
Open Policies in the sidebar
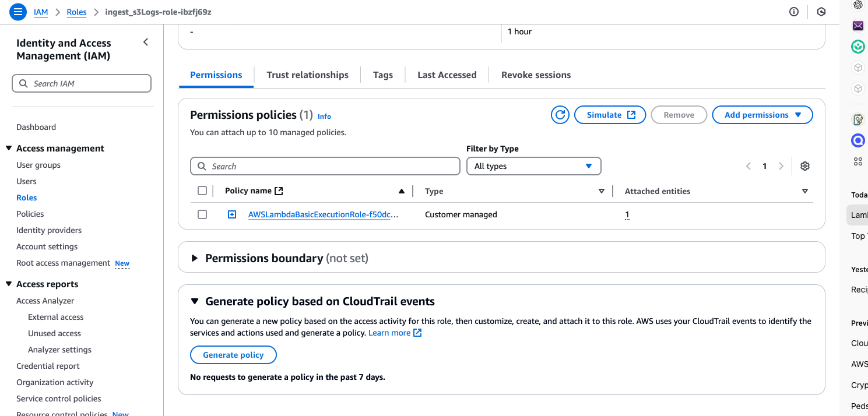tap(30, 214)
